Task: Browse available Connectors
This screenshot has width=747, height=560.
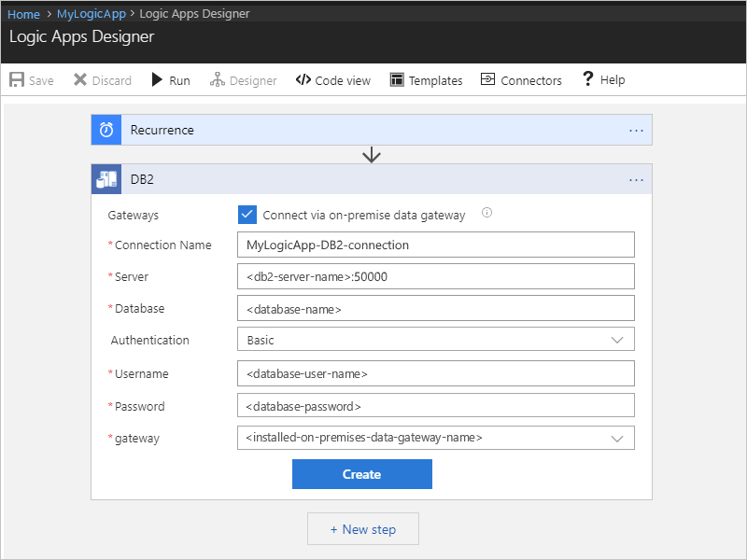Action: pyautogui.click(x=521, y=80)
